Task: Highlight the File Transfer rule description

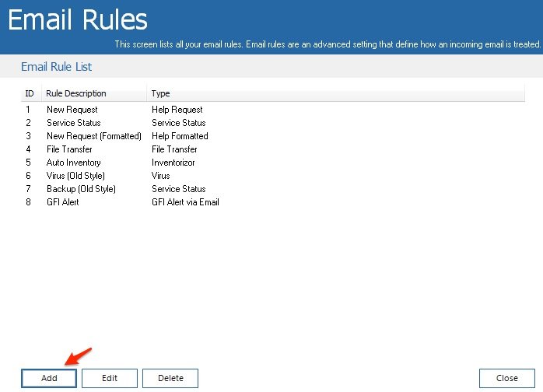Action: 69,149
